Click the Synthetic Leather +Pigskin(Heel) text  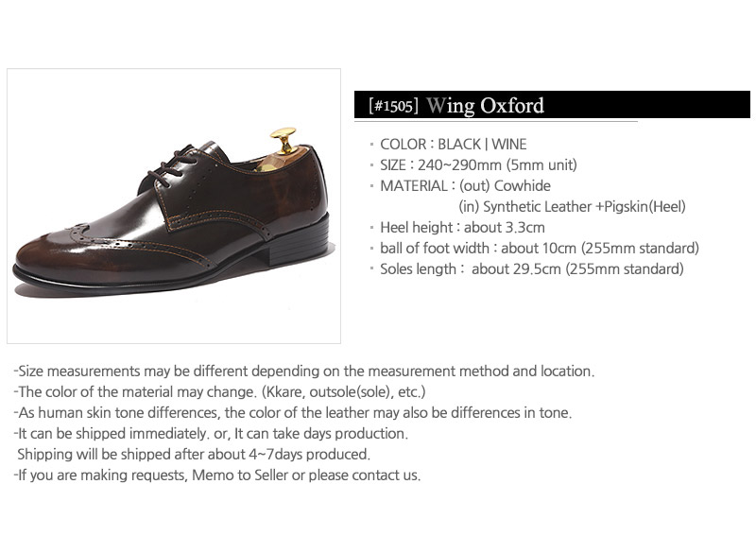572,207
